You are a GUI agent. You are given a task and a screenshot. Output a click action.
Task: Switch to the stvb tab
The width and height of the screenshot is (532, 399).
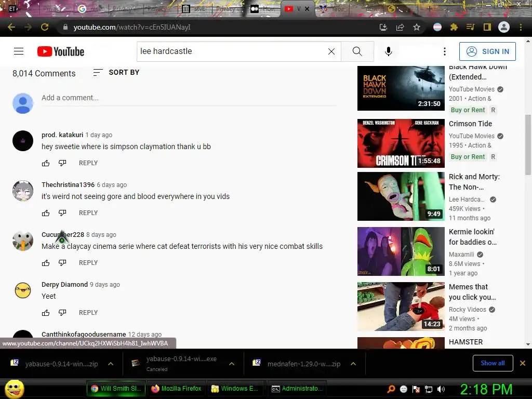click(195, 9)
